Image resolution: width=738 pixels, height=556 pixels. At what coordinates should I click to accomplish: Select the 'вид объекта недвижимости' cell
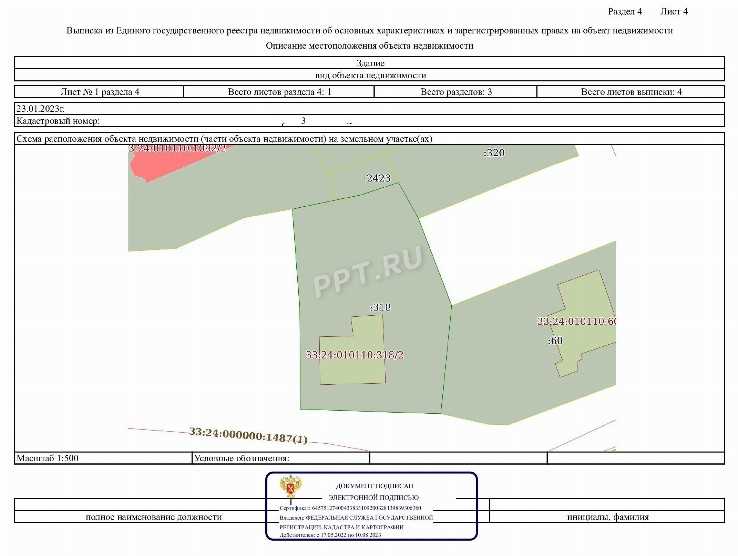[x=369, y=75]
